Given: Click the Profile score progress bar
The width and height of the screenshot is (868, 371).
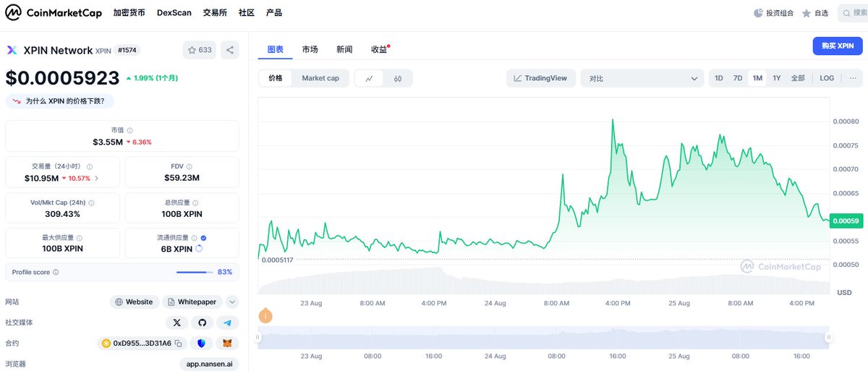Looking at the screenshot, I should click(x=195, y=272).
